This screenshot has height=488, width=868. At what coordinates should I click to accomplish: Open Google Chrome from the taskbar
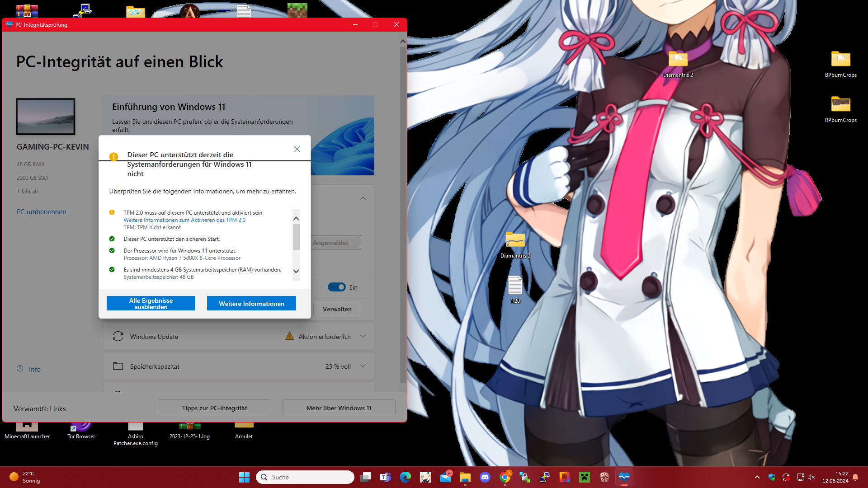tap(505, 477)
